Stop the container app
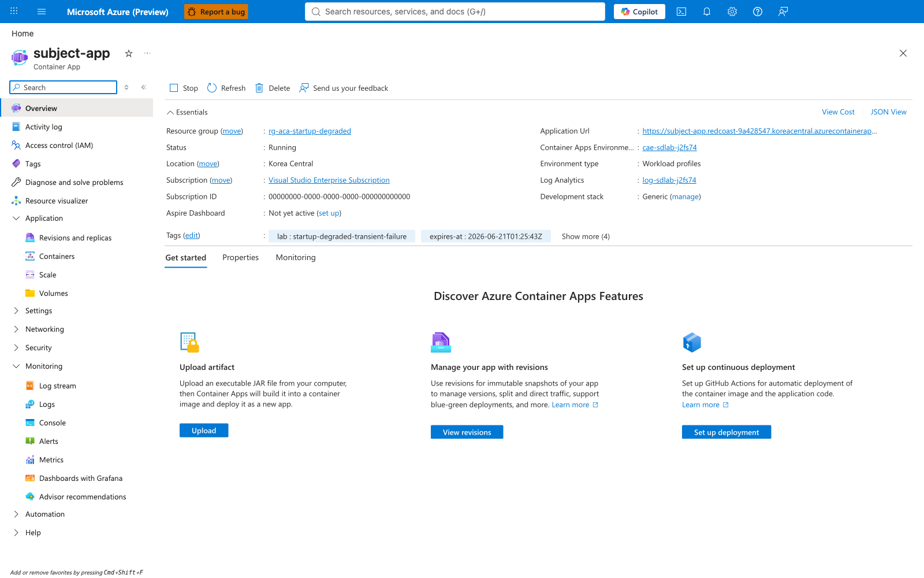 coord(184,88)
